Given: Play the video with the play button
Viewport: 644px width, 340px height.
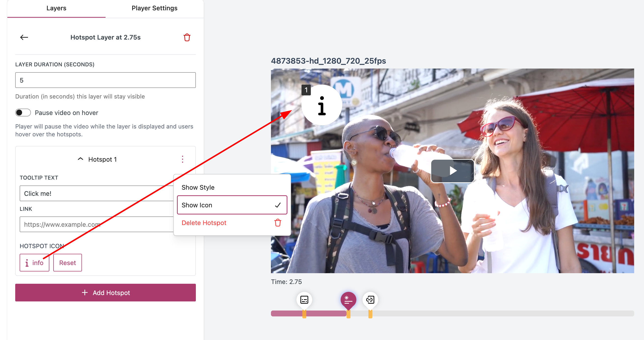Looking at the screenshot, I should 453,171.
